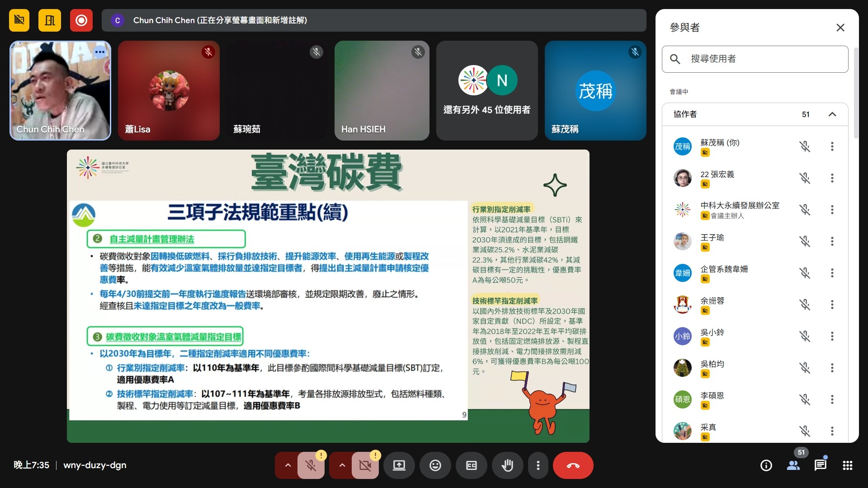
Task: Click the yellow leave-room door icon
Action: pos(50,20)
